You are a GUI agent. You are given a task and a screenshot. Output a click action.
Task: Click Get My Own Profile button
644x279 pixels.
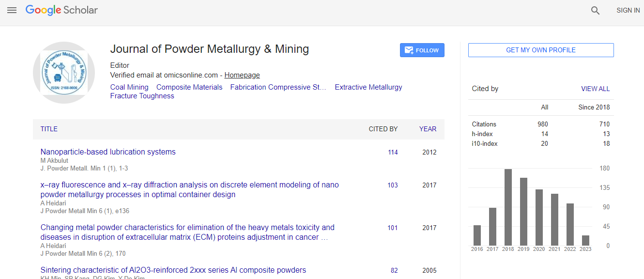pyautogui.click(x=540, y=50)
